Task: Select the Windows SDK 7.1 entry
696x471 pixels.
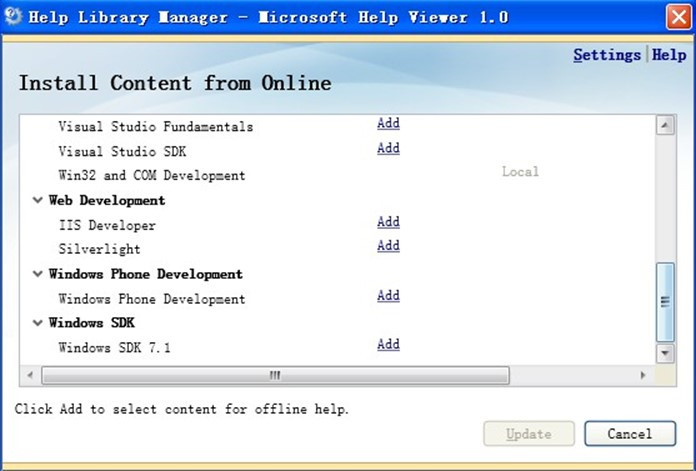Action: [115, 348]
